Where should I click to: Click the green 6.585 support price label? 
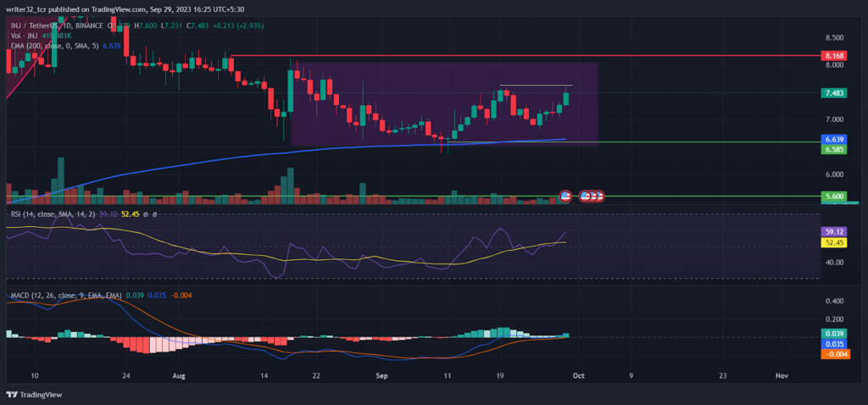coord(834,149)
